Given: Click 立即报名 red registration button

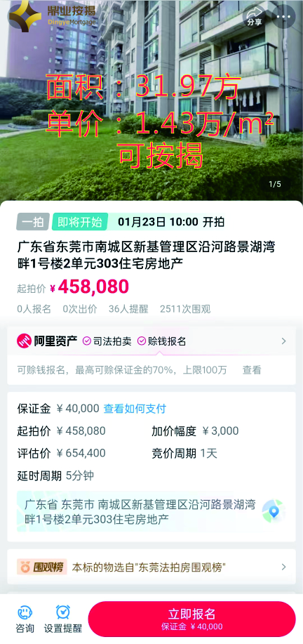Looking at the screenshot, I should click(192, 619).
